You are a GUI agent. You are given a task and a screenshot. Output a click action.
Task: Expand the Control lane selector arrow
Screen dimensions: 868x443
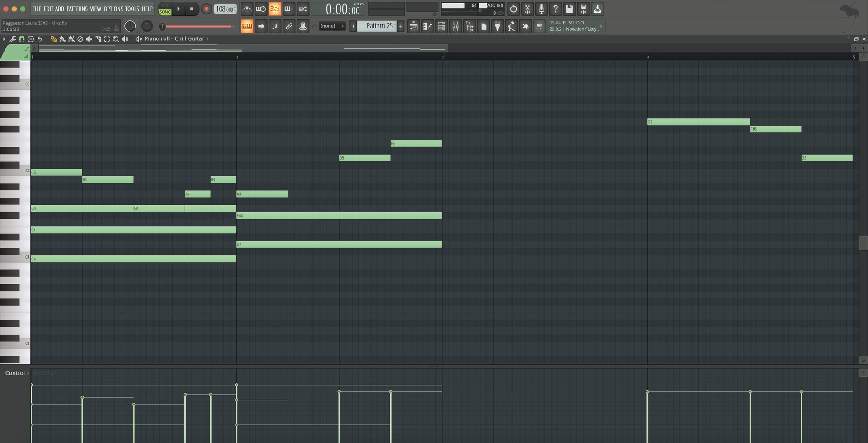[x=28, y=373]
